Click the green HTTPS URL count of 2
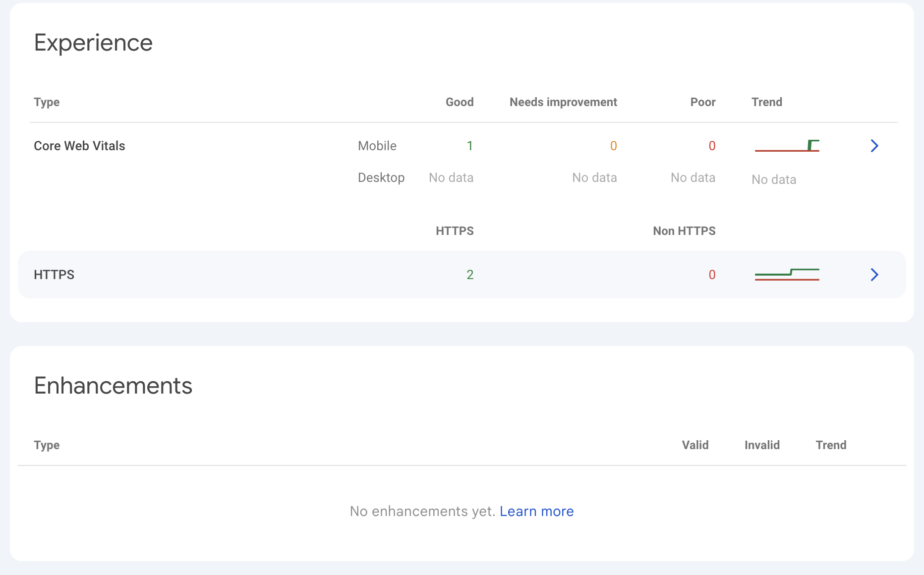Screen dimensions: 924x575 (470, 275)
